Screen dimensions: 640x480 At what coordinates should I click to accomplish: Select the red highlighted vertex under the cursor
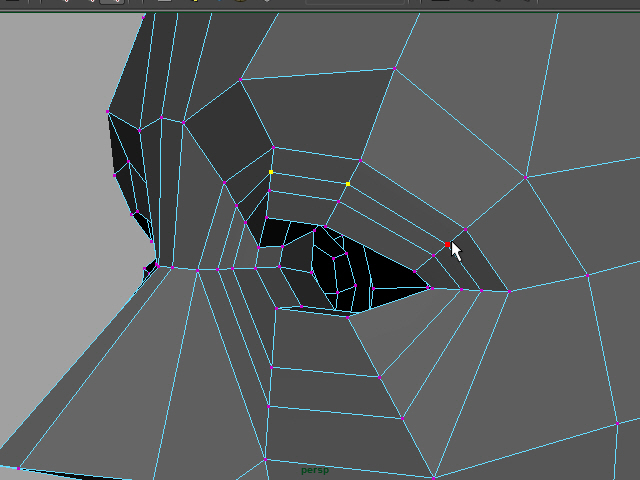[447, 244]
